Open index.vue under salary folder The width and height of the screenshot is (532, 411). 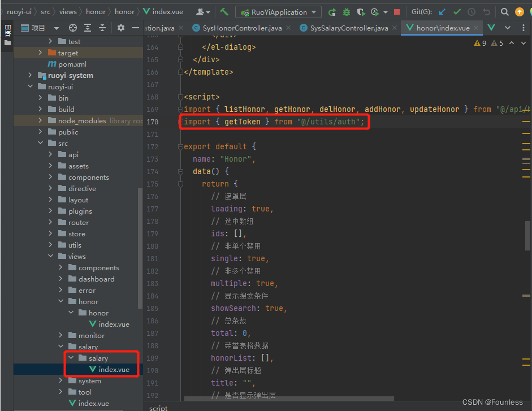pos(109,370)
